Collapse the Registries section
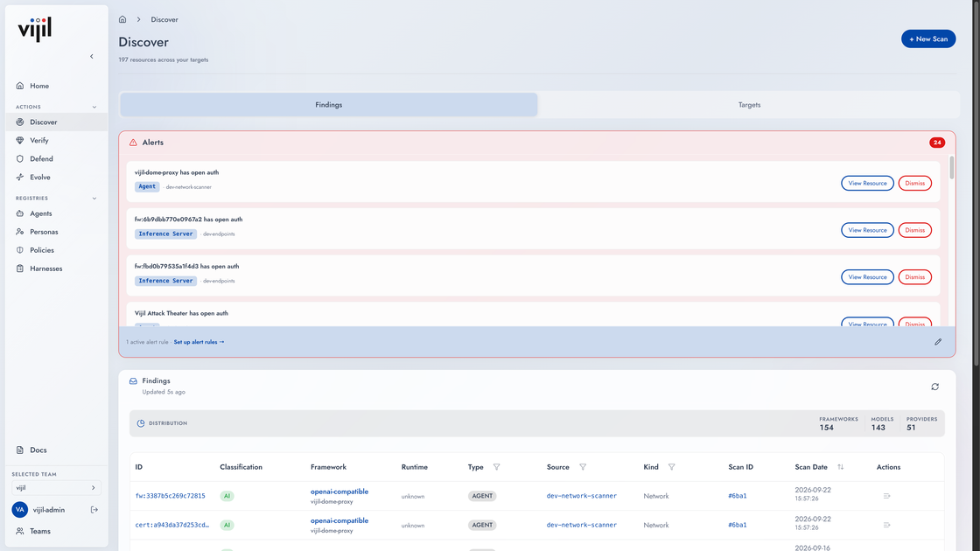 pos(94,198)
